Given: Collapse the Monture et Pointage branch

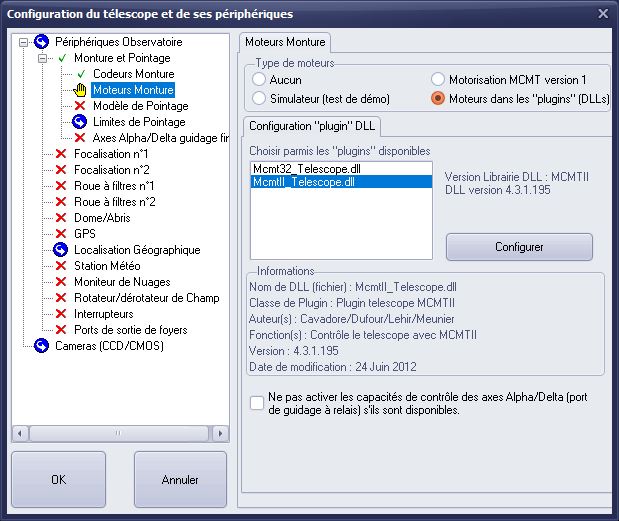Looking at the screenshot, I should 43,58.
